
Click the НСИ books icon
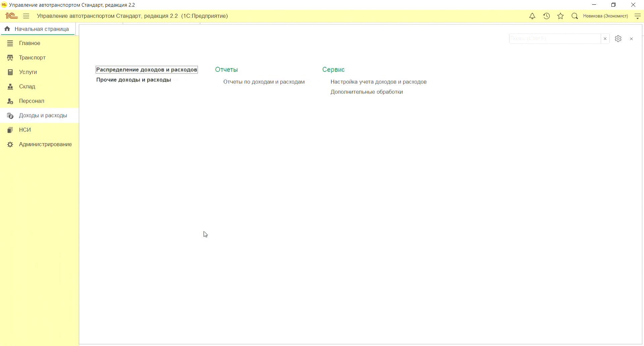coord(10,130)
